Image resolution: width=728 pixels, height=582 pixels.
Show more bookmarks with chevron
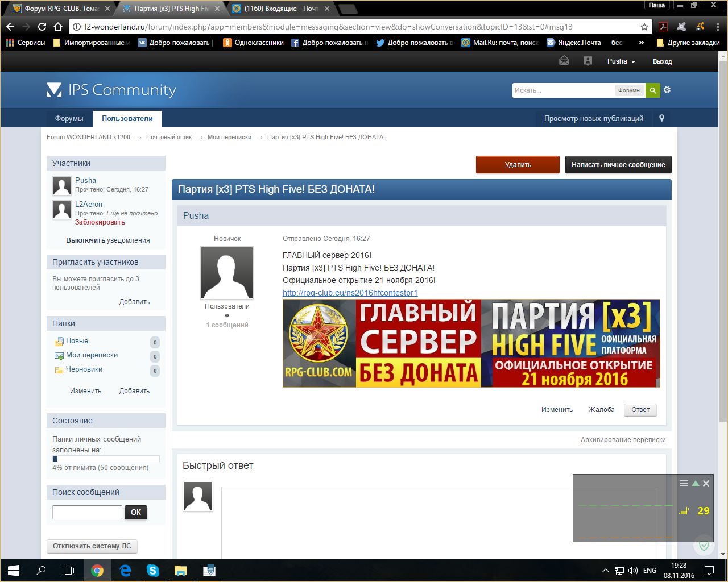642,43
